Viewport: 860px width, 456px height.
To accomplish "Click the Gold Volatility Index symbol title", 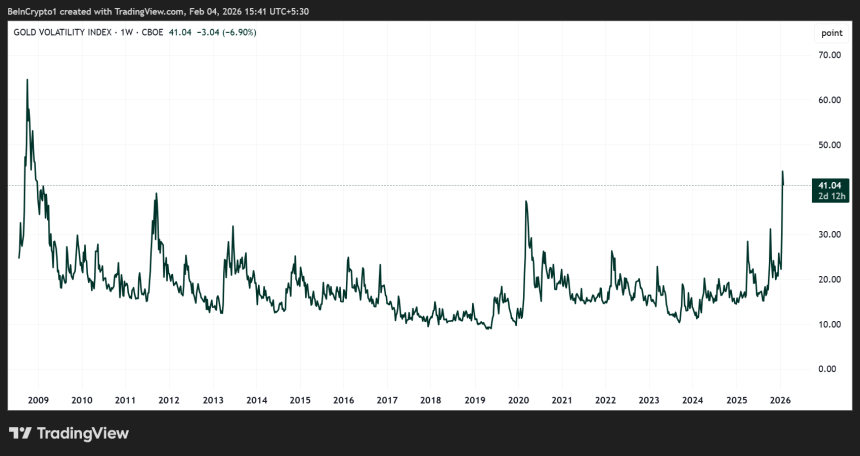I will click(62, 33).
